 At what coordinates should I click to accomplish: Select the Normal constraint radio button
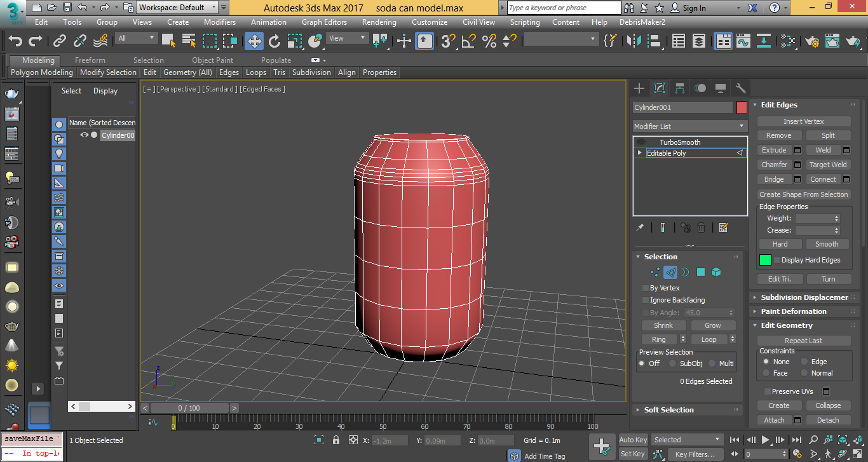[804, 373]
